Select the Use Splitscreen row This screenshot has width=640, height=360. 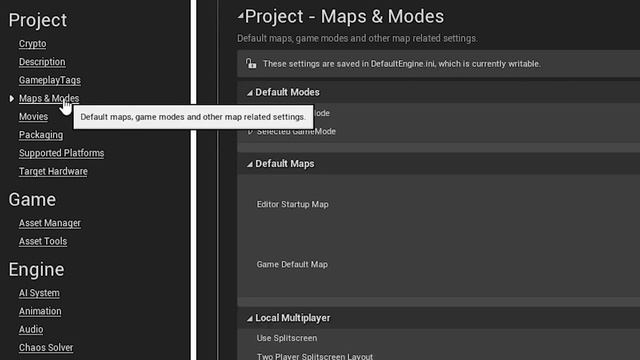(438, 338)
